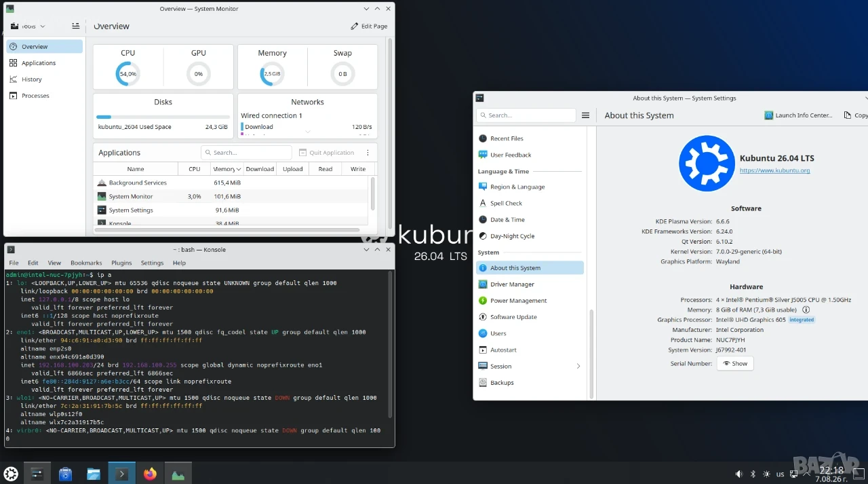The image size is (868, 484).
Task: Open Users settings
Action: (x=530, y=333)
